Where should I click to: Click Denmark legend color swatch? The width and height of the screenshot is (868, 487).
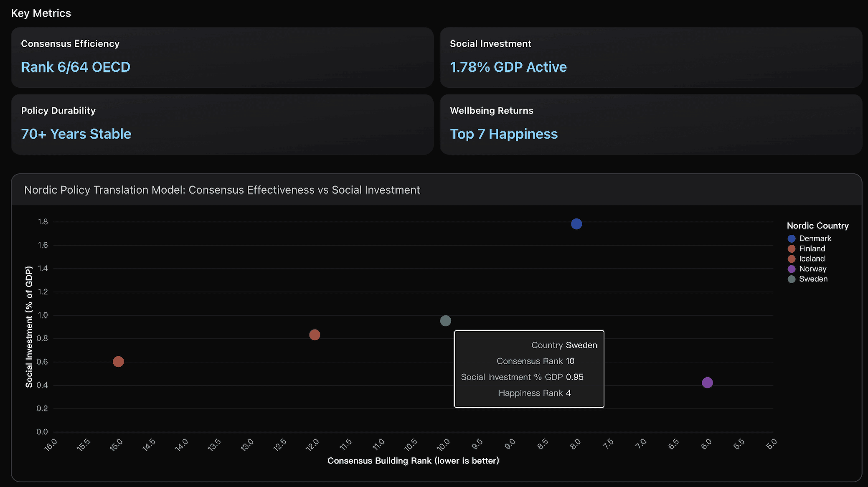pos(791,238)
